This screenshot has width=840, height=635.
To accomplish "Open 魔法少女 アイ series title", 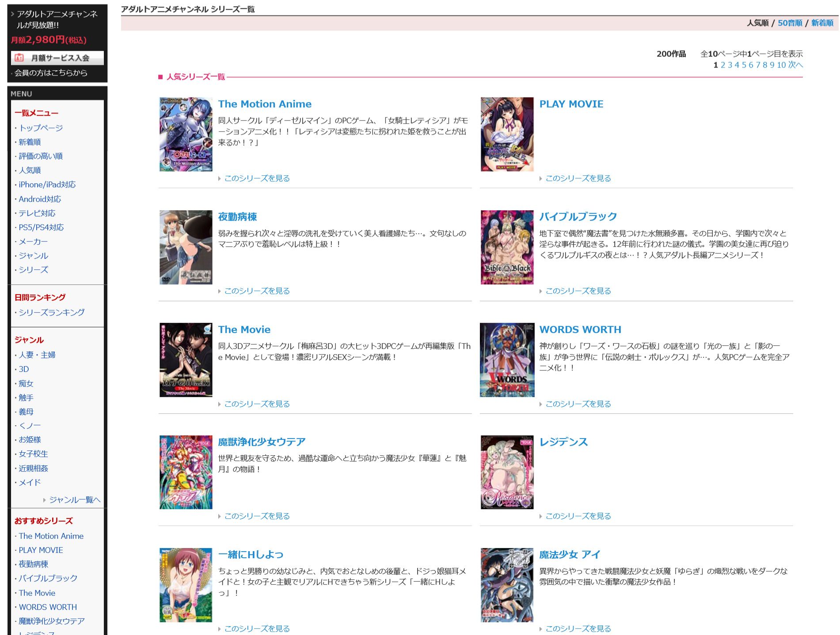I will click(x=570, y=555).
